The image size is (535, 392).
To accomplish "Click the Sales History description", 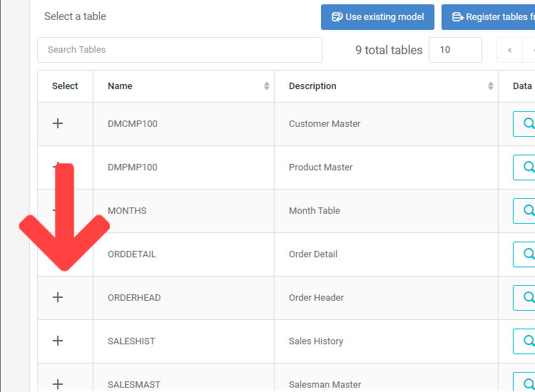I will click(x=316, y=341).
